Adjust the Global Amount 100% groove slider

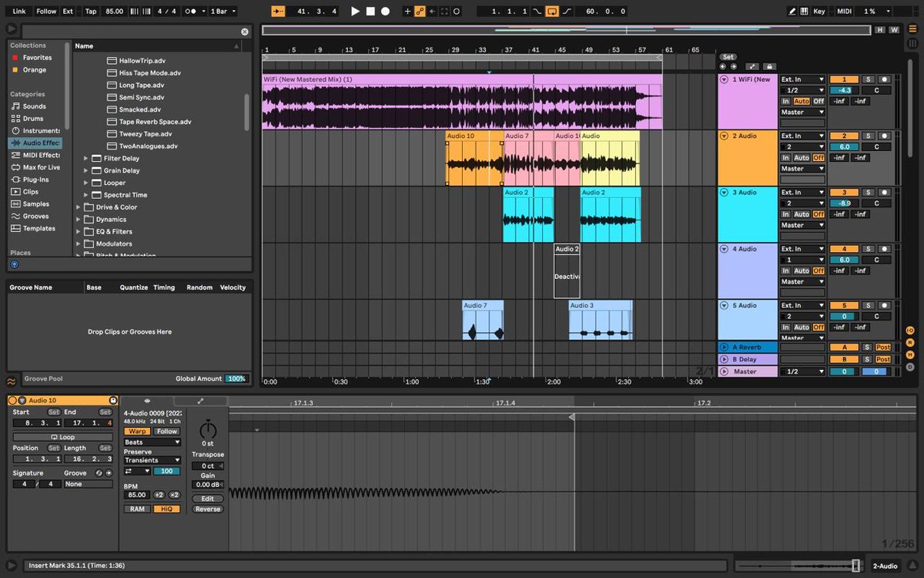coord(237,378)
